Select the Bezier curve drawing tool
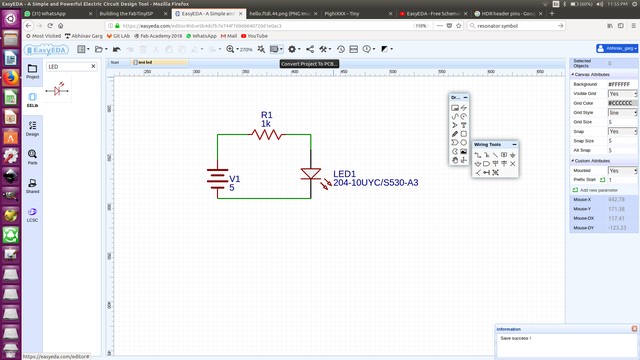This screenshot has width=640, height=360. coord(455,116)
